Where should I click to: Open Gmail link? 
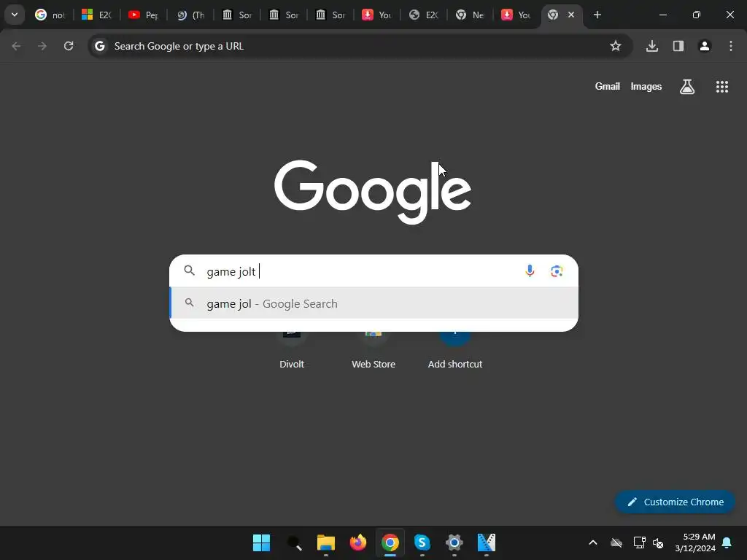pyautogui.click(x=608, y=86)
